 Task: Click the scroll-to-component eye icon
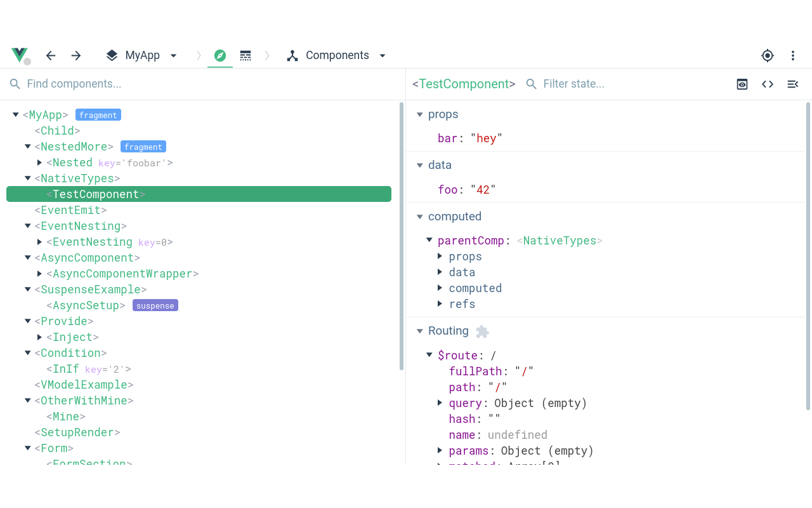click(x=742, y=84)
